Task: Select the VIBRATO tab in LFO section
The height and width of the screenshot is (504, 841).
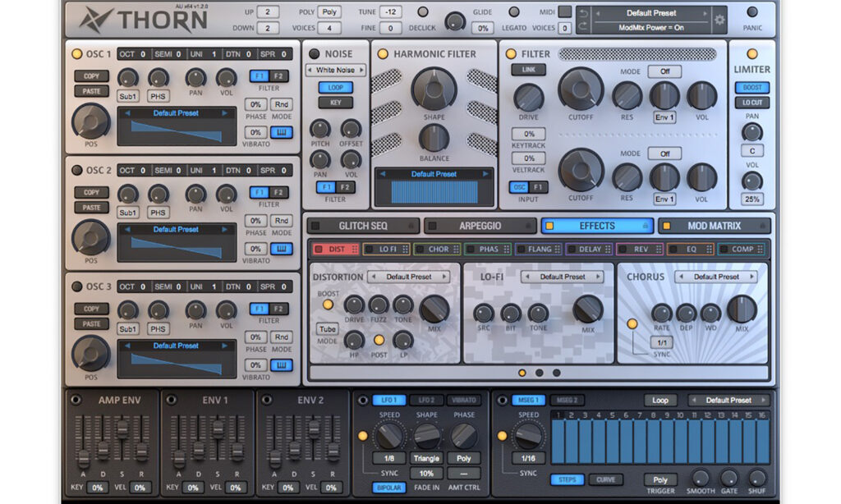Action: (x=464, y=400)
